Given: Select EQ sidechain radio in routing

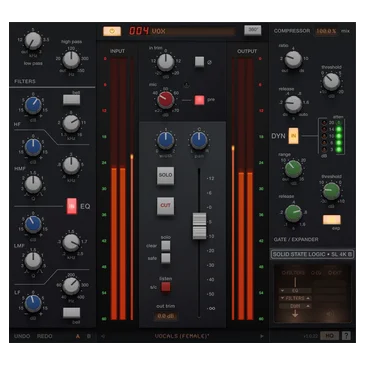Looking at the screenshot, I should [313, 273].
